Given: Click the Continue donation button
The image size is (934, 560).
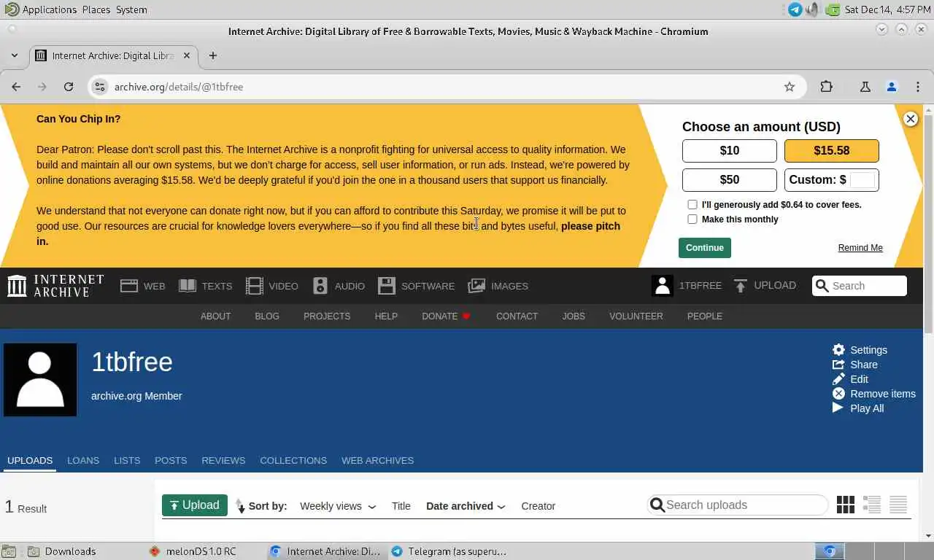Looking at the screenshot, I should 705,248.
